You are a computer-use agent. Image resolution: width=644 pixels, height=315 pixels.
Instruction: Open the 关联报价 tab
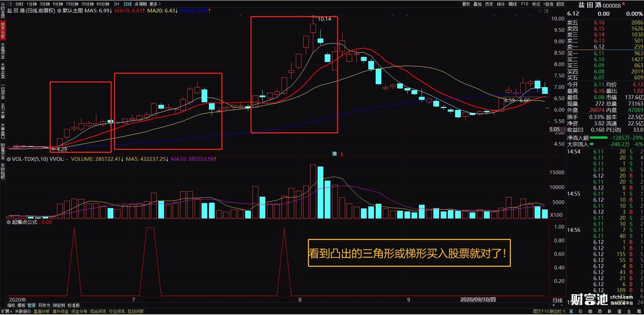[23, 311]
